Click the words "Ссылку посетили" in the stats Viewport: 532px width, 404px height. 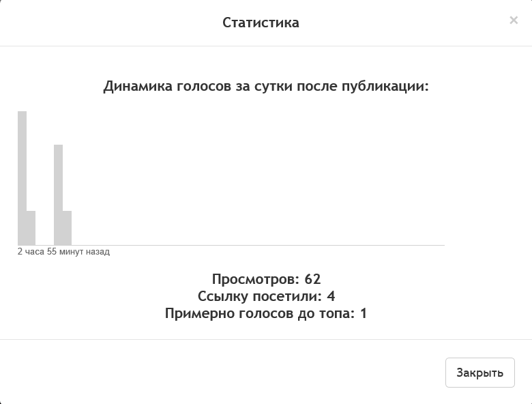pyautogui.click(x=259, y=296)
